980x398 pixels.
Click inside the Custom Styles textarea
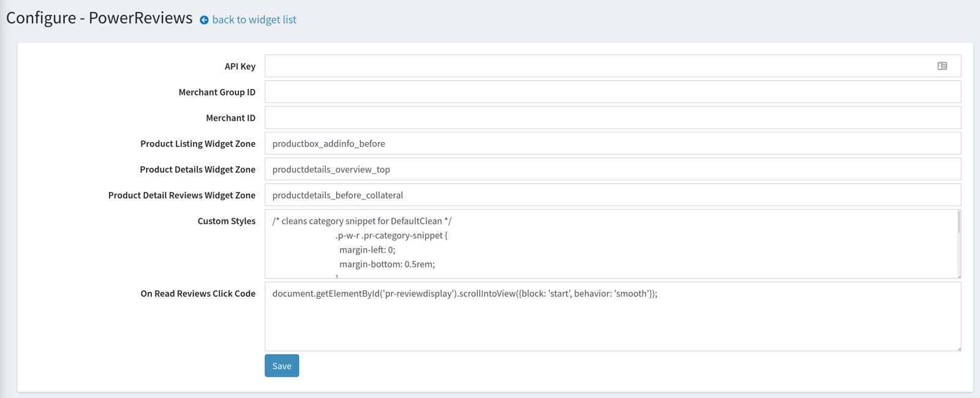(x=612, y=243)
